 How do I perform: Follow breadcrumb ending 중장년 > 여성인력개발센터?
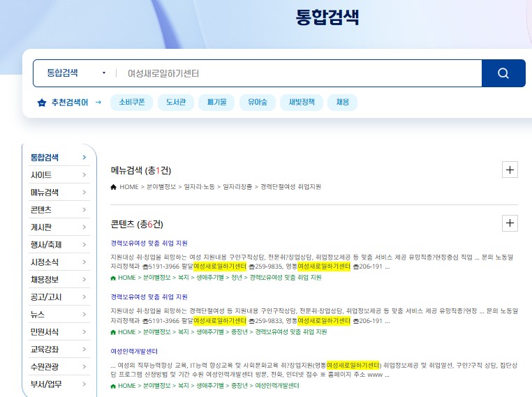click(205, 386)
